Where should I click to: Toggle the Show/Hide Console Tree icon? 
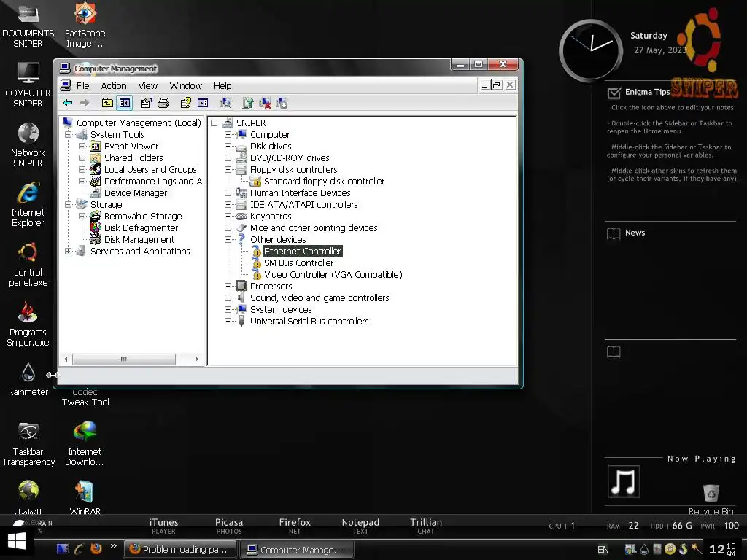[x=125, y=102]
